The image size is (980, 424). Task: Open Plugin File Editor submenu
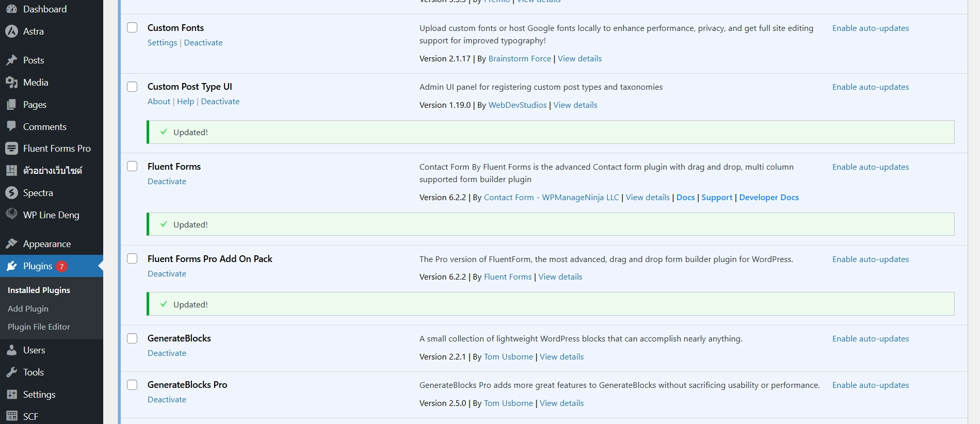(x=39, y=327)
